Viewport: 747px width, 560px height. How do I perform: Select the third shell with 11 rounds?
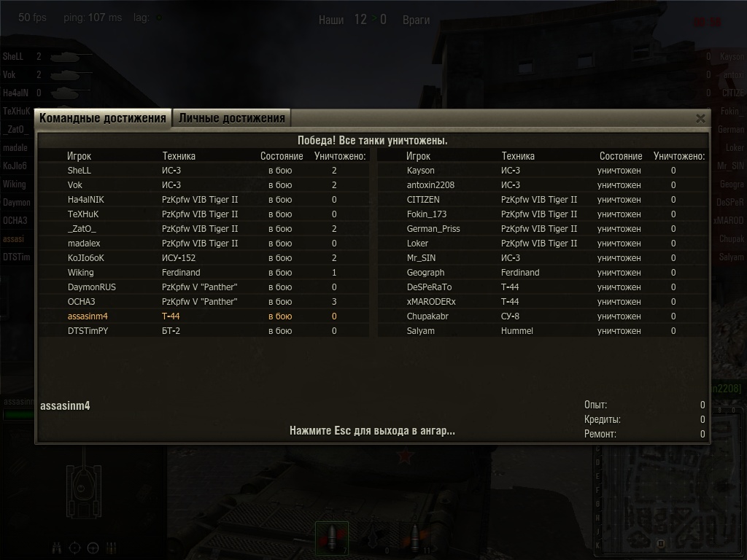tap(414, 538)
